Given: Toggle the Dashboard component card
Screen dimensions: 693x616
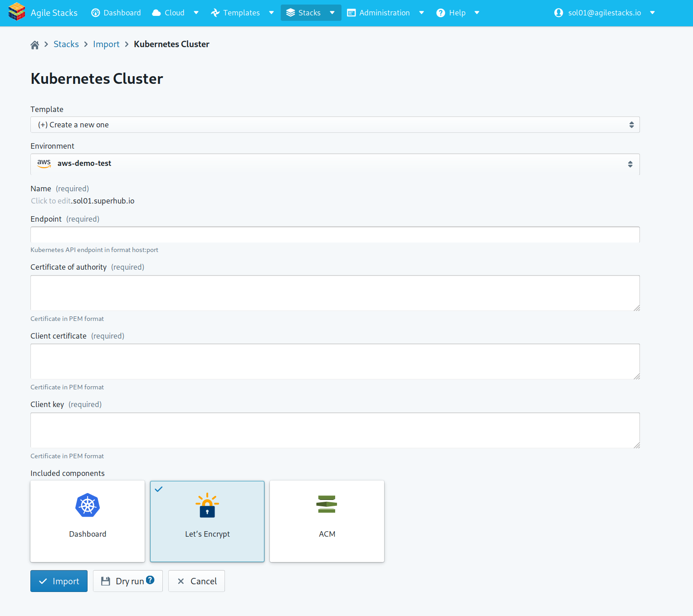Looking at the screenshot, I should click(x=88, y=521).
